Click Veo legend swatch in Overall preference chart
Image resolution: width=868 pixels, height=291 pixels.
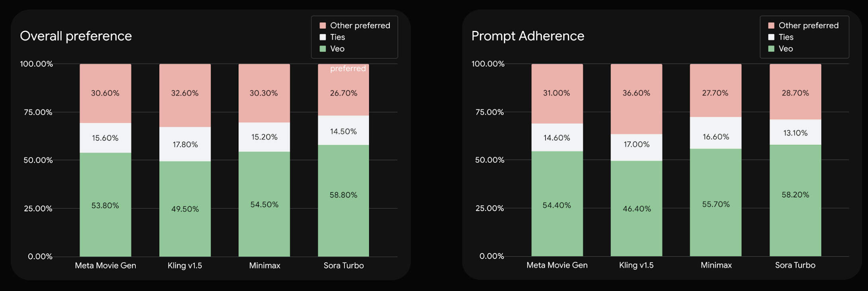click(323, 49)
